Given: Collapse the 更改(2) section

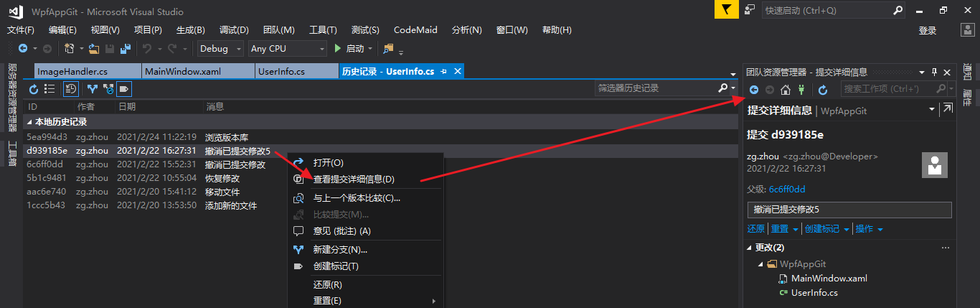Looking at the screenshot, I should tap(750, 248).
